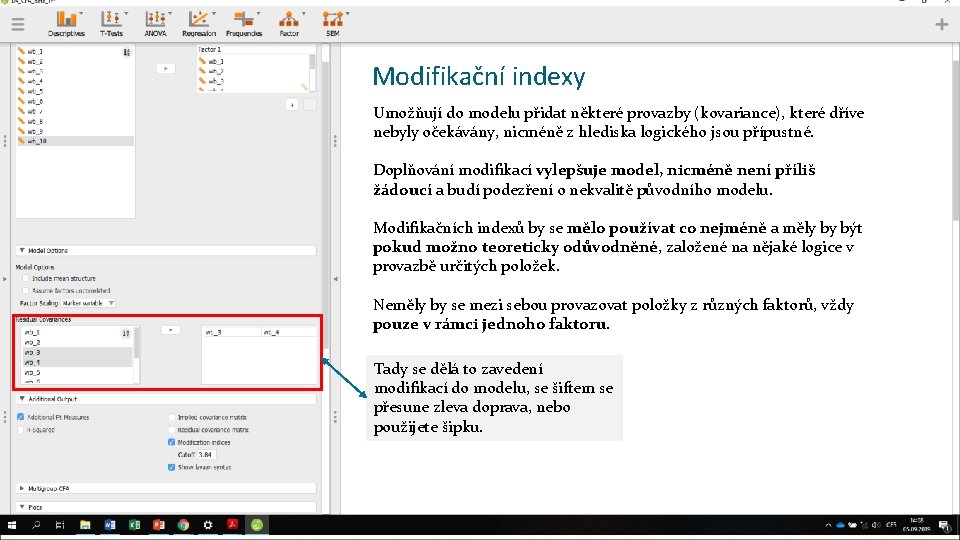Open the hamburger main menu
This screenshot has width=960, height=540.
18,24
